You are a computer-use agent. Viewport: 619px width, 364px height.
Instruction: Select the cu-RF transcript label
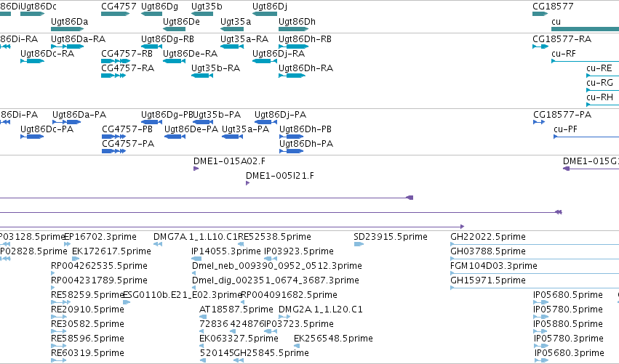tap(563, 53)
